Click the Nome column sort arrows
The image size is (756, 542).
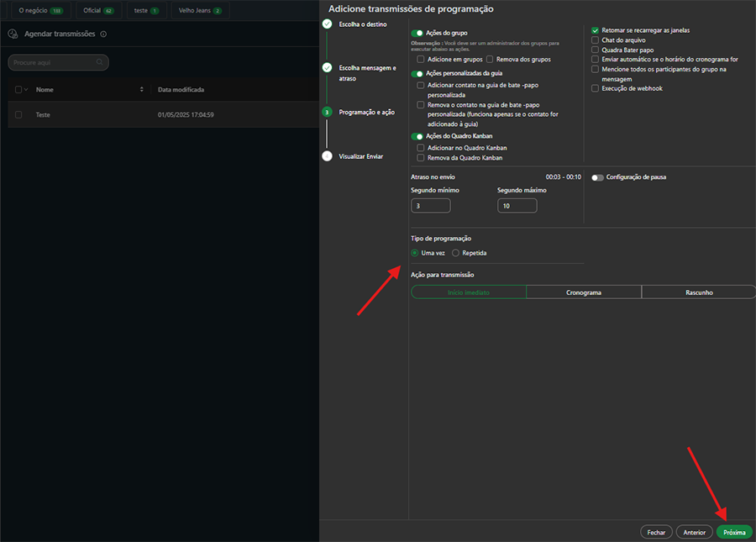pyautogui.click(x=142, y=89)
